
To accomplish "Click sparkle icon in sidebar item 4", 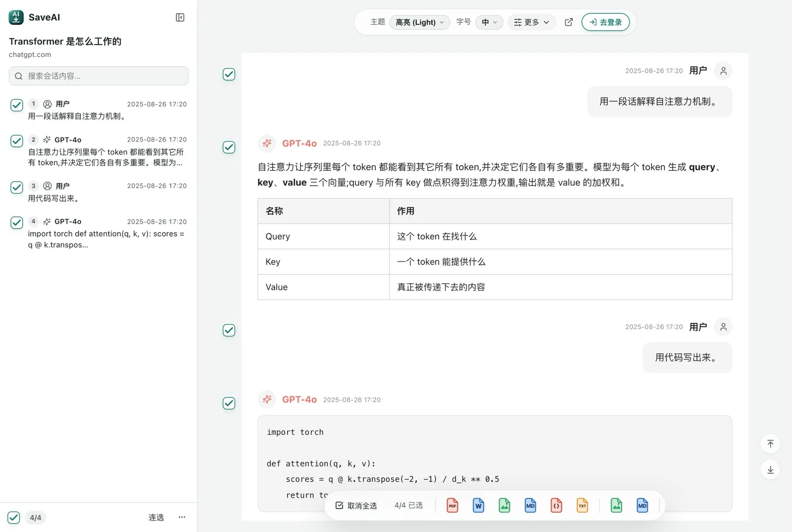I will click(47, 222).
